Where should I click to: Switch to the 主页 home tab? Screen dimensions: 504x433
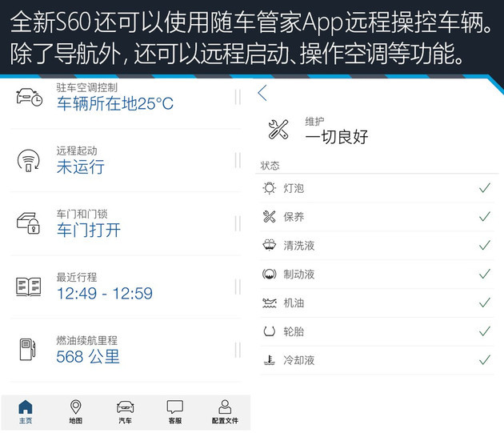pyautogui.click(x=26, y=412)
